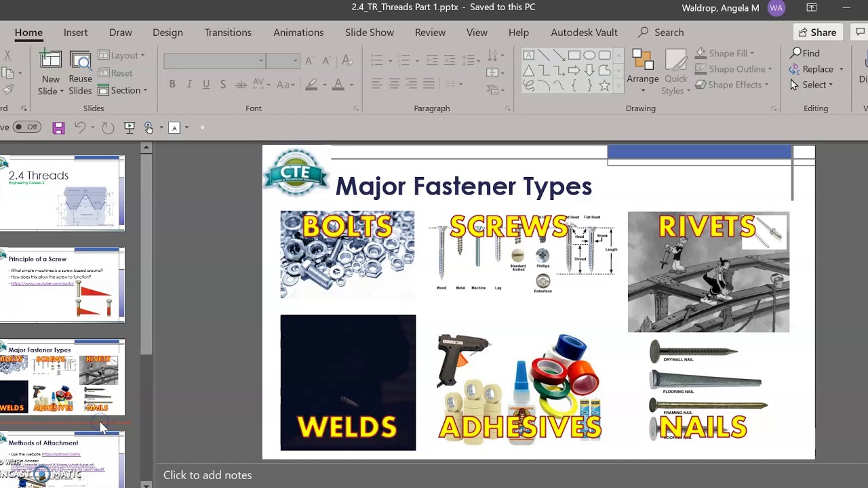This screenshot has height=488, width=868.
Task: Align text right
Action: (412, 84)
